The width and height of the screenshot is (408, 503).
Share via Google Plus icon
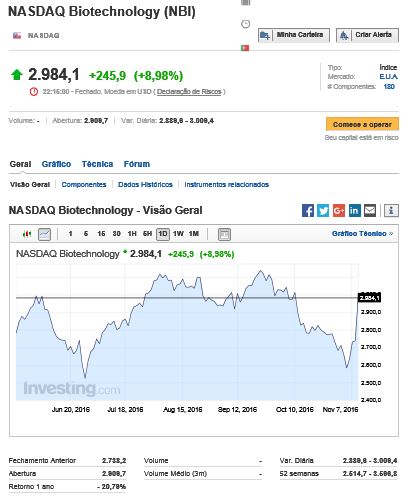(x=339, y=211)
